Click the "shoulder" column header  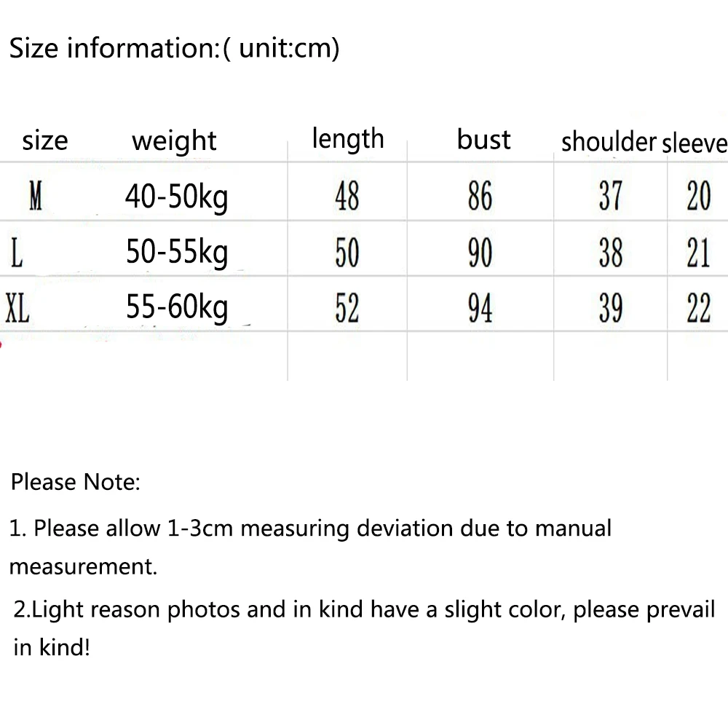609,142
